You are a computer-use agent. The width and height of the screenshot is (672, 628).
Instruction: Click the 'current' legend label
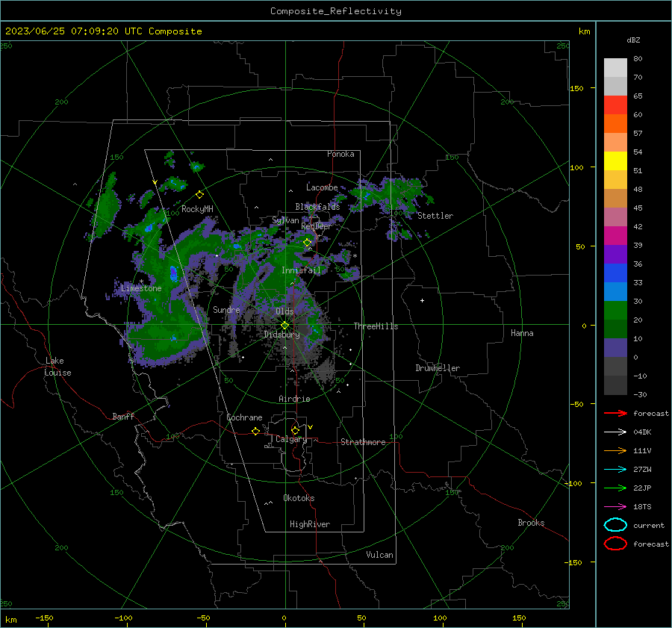[649, 525]
